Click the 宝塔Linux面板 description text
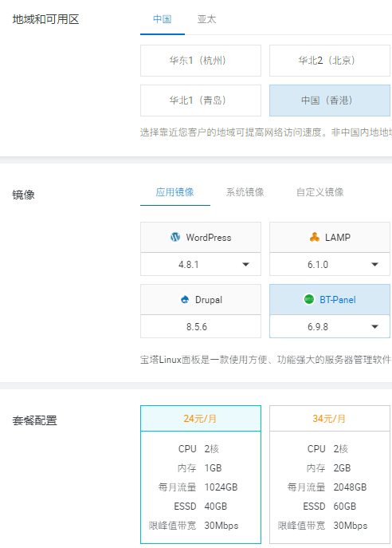The image size is (392, 548). [265, 360]
